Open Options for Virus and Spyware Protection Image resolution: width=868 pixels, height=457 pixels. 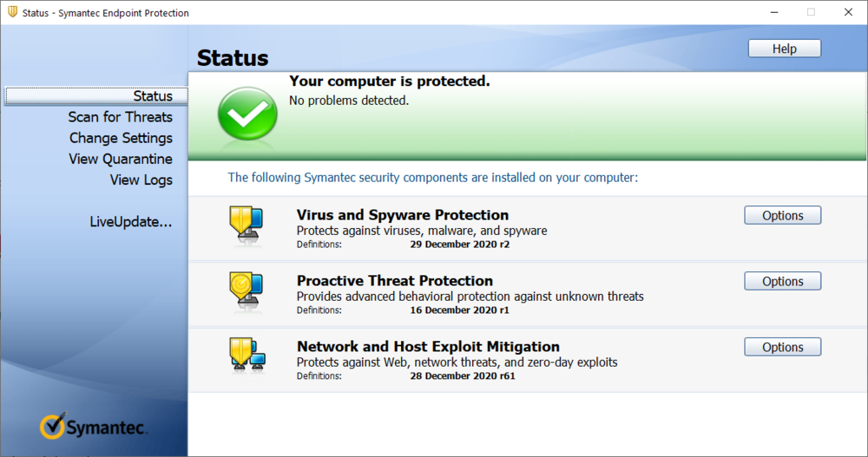click(782, 215)
